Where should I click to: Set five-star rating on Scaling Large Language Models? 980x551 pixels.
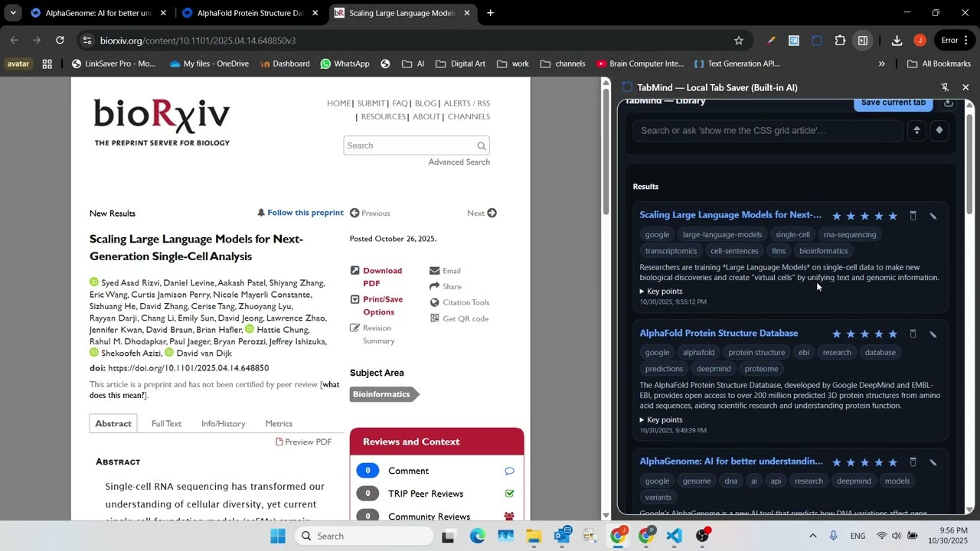click(893, 216)
